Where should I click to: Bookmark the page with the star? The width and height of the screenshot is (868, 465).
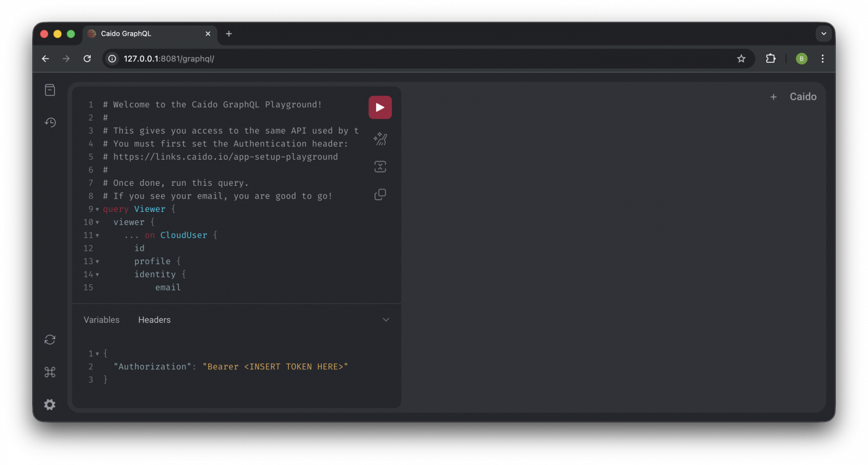[741, 58]
